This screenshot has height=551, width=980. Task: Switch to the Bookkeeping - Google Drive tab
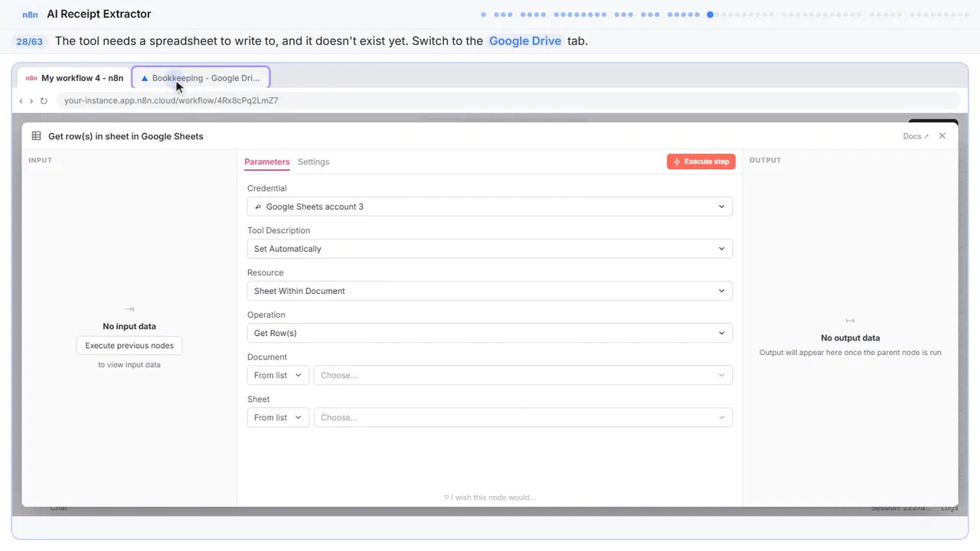pyautogui.click(x=201, y=78)
